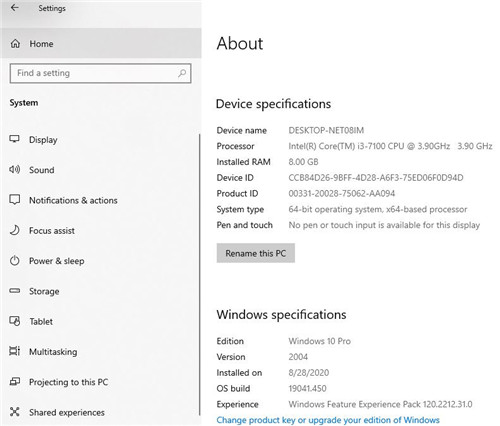Select Tablet settings
Screen dimensions: 500x426
[x=41, y=322]
